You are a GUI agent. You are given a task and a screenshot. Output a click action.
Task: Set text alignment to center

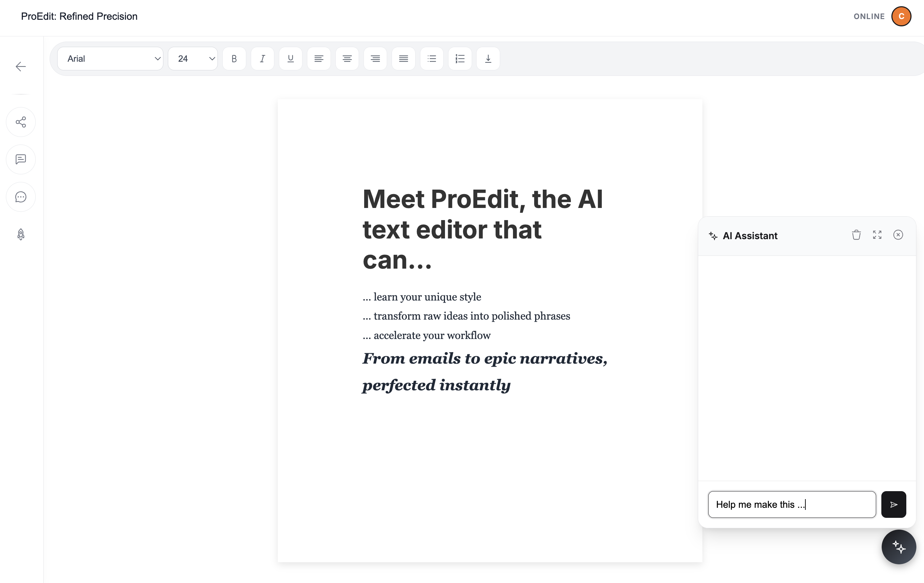pos(347,58)
